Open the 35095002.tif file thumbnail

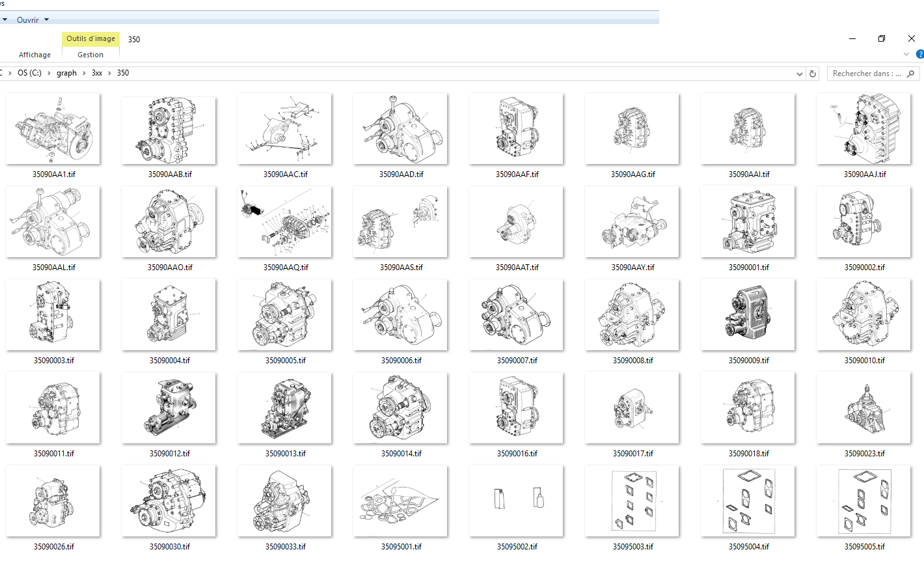coord(517,501)
